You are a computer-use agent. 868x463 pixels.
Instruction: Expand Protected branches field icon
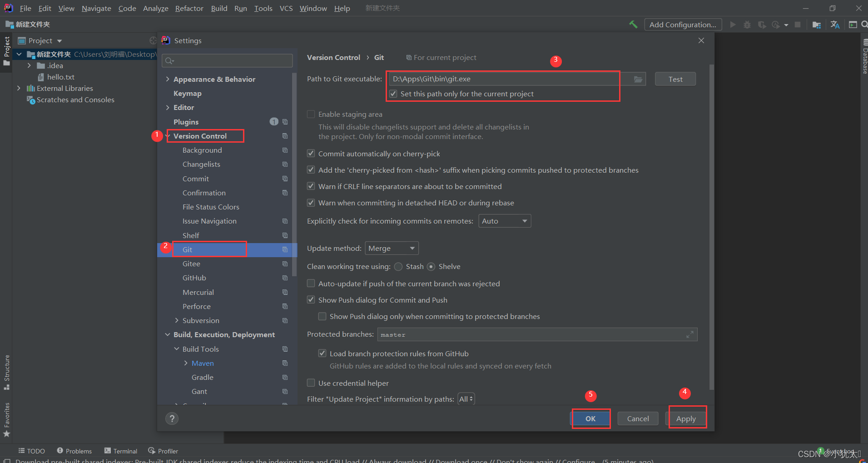pyautogui.click(x=689, y=334)
